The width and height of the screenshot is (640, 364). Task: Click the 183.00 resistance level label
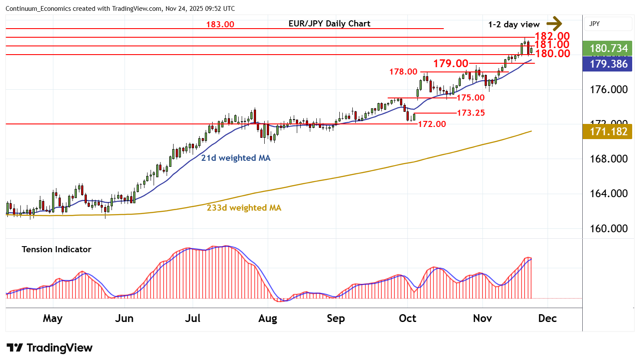pos(220,24)
